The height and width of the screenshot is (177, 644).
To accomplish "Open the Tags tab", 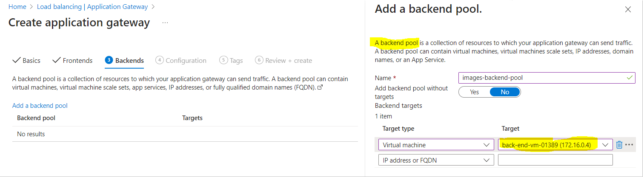I will coord(231,60).
